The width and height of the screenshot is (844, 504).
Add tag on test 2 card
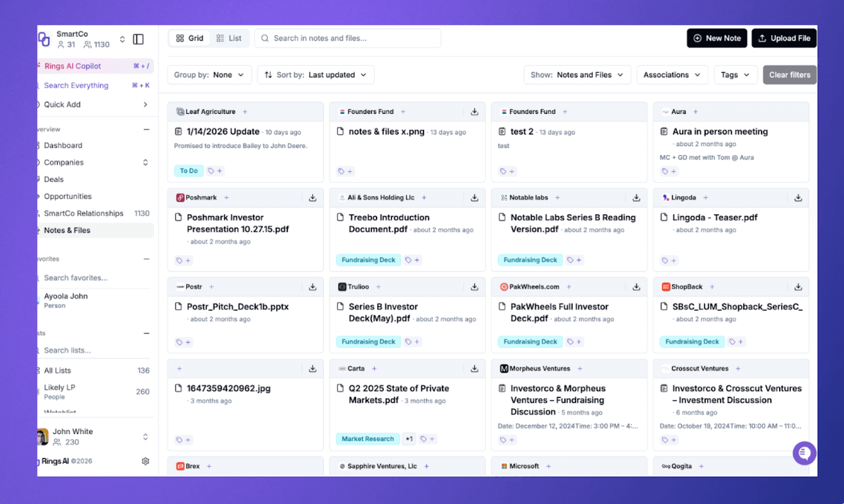coord(507,171)
